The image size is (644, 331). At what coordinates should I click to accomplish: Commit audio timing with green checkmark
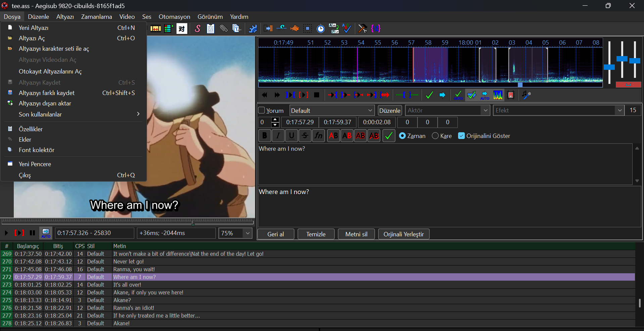click(x=429, y=95)
